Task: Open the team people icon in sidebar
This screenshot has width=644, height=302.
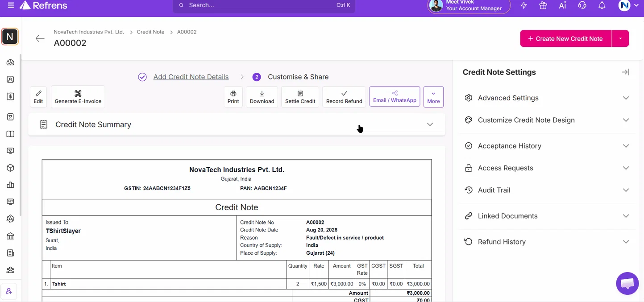Action: (10, 270)
